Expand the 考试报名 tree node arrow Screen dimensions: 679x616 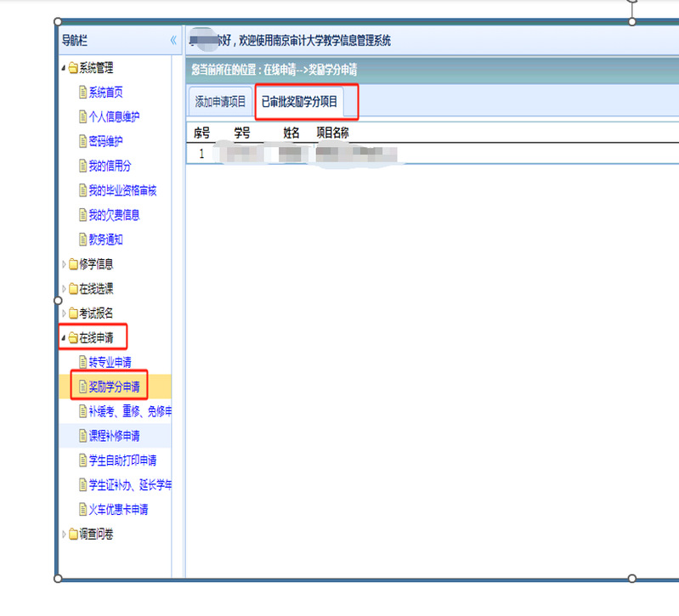click(63, 314)
